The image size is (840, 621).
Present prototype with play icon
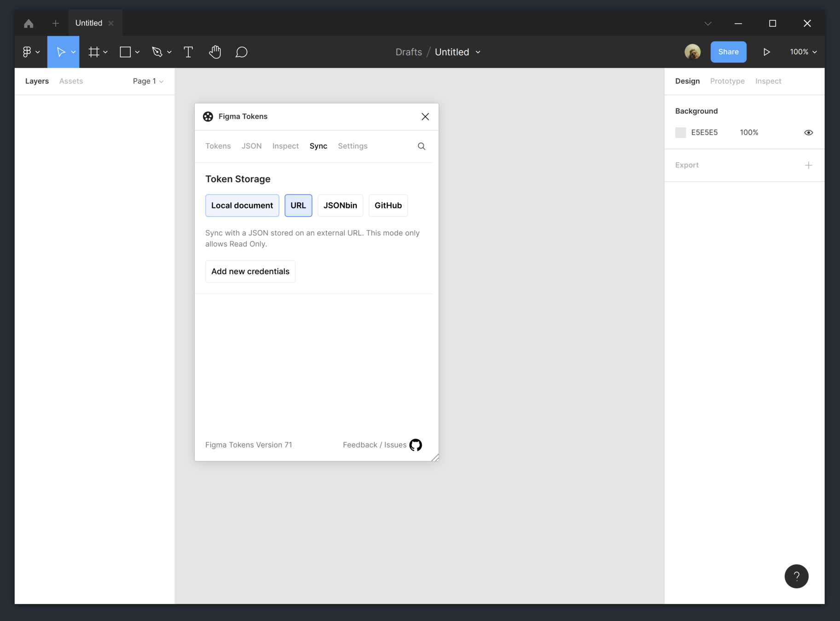pos(766,52)
